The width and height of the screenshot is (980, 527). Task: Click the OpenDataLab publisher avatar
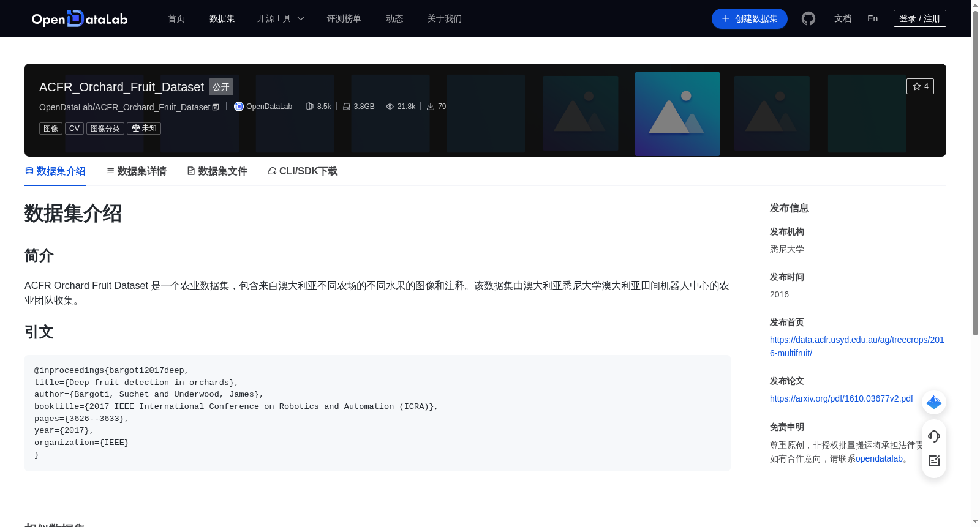[x=239, y=107]
